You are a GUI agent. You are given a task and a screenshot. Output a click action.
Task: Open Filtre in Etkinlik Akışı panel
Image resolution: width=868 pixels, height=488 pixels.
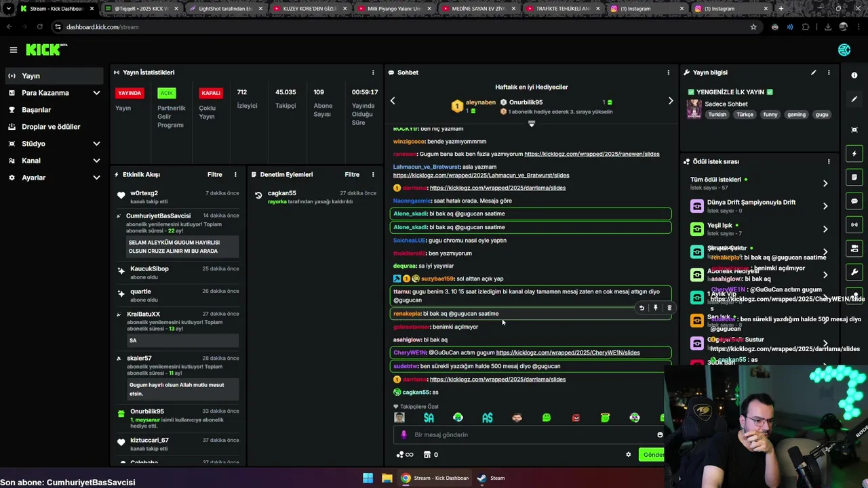[x=214, y=174]
